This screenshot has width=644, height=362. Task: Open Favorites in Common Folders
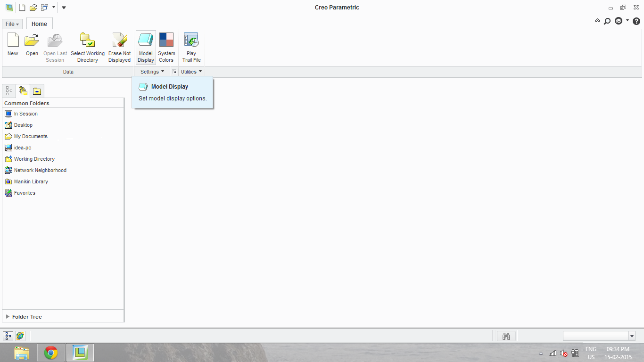(x=20, y=193)
